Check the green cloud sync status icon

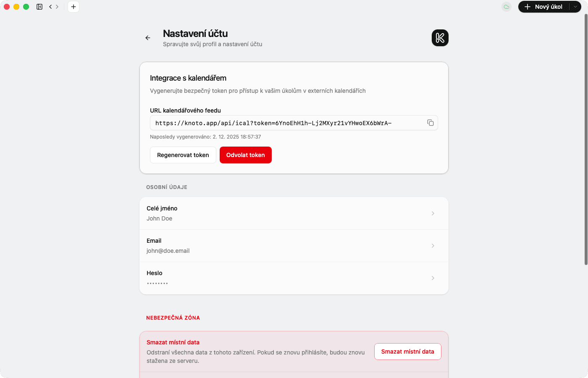[506, 7]
